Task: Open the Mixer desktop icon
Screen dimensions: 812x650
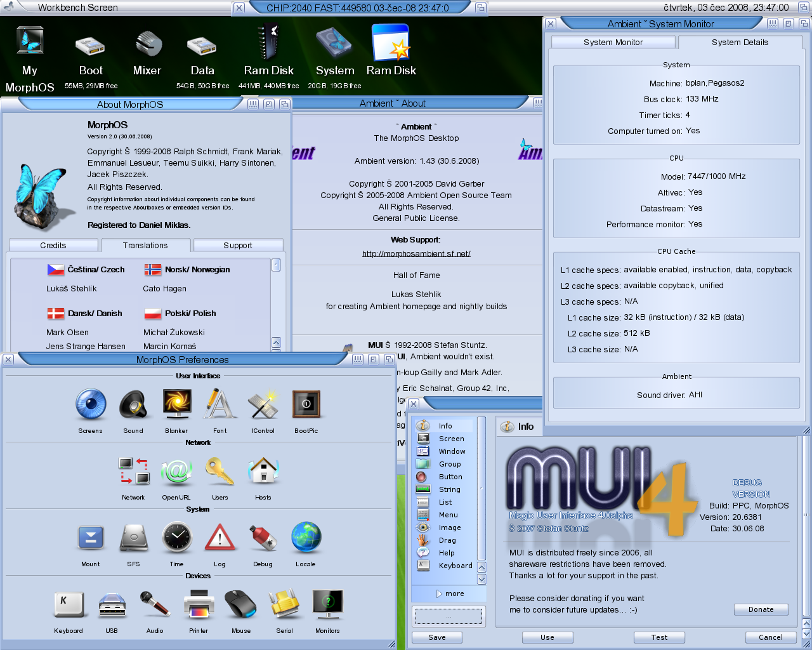Action: [147, 46]
